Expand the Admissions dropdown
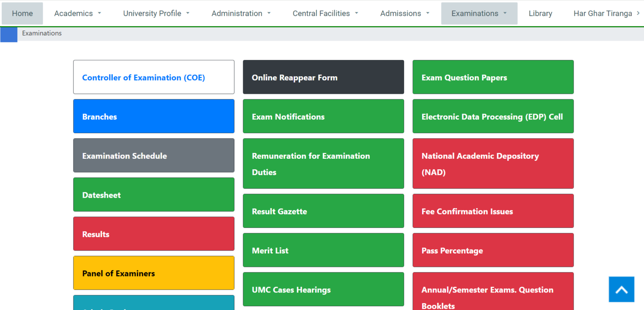 pos(405,13)
